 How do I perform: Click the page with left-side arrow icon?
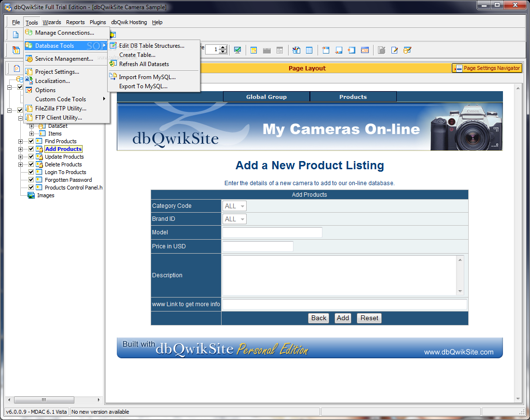[351, 50]
